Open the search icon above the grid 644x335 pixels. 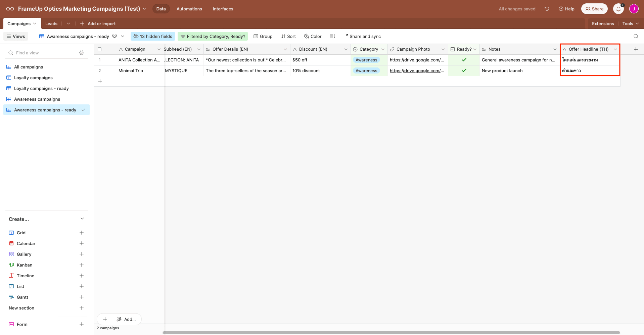click(636, 36)
